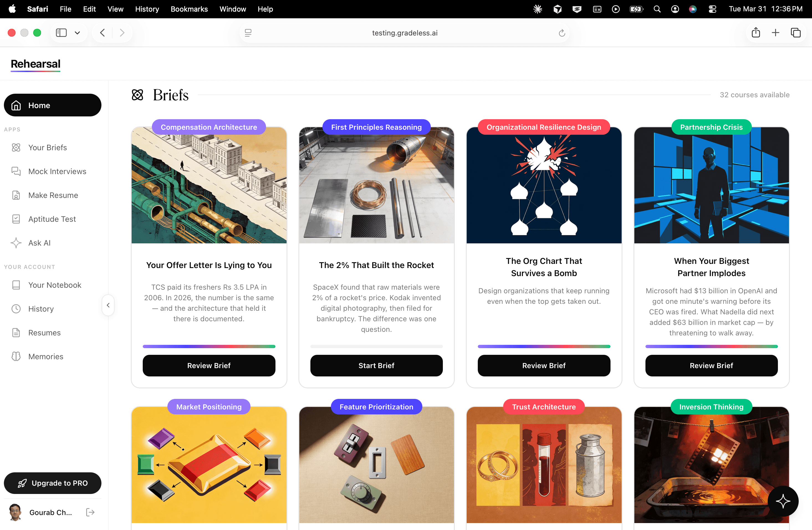Click progress bar on Org Chart card
This screenshot has width=812, height=530.
click(x=544, y=346)
